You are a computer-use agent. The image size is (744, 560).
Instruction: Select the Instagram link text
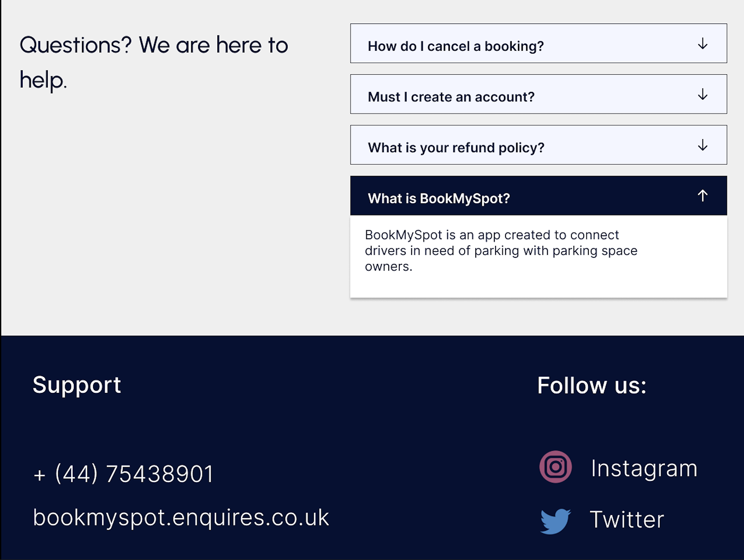[644, 468]
